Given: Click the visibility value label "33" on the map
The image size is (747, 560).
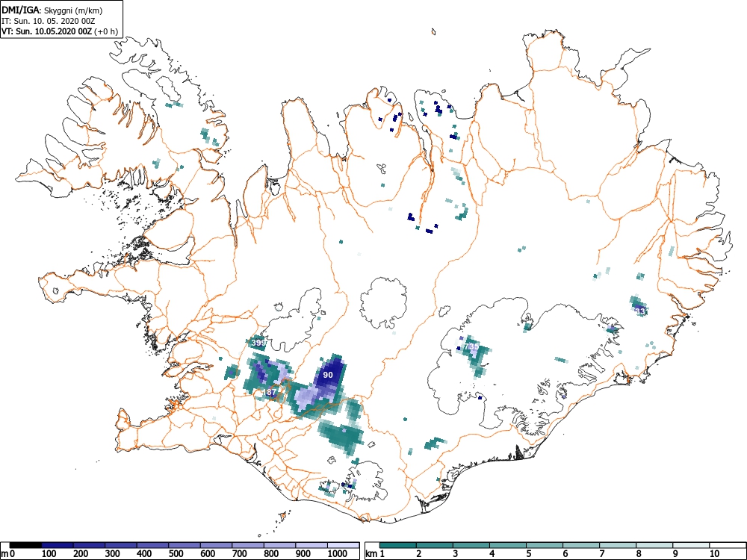Looking at the screenshot, I should pyautogui.click(x=640, y=311).
